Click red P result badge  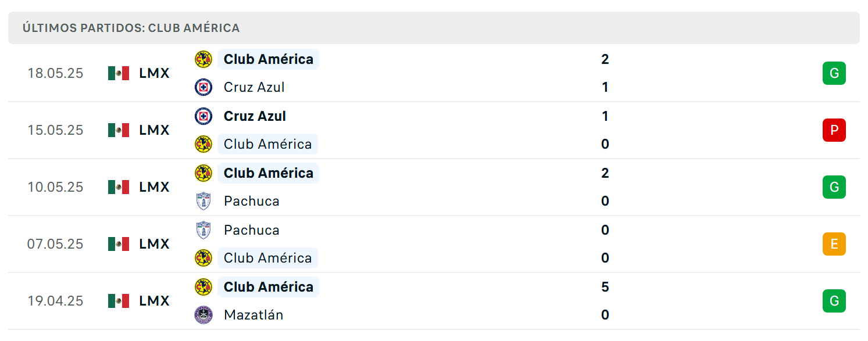click(834, 130)
